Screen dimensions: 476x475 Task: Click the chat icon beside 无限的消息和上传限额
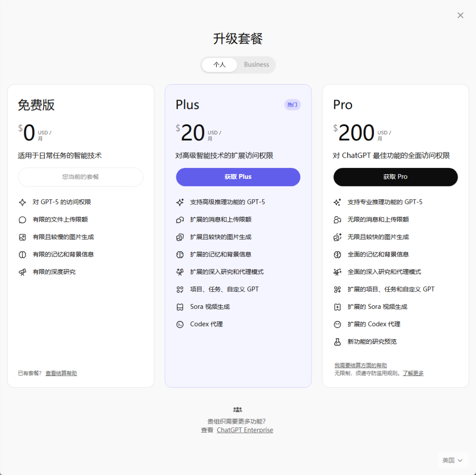coord(337,220)
